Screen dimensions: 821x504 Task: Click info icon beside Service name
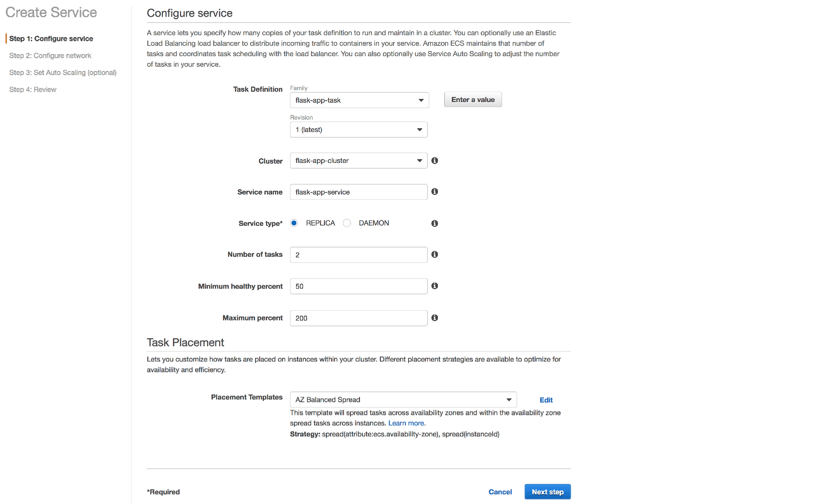coord(435,192)
